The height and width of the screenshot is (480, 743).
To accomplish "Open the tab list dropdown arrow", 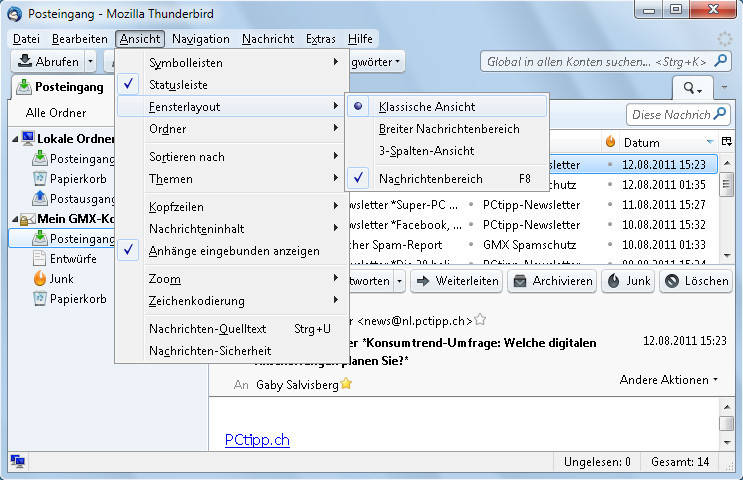I will (724, 87).
